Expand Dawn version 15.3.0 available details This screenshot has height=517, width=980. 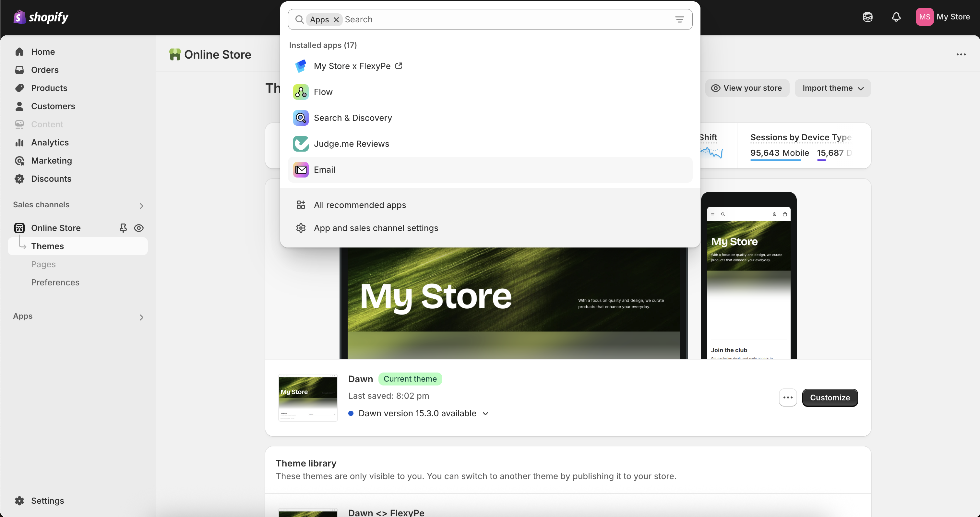(485, 414)
